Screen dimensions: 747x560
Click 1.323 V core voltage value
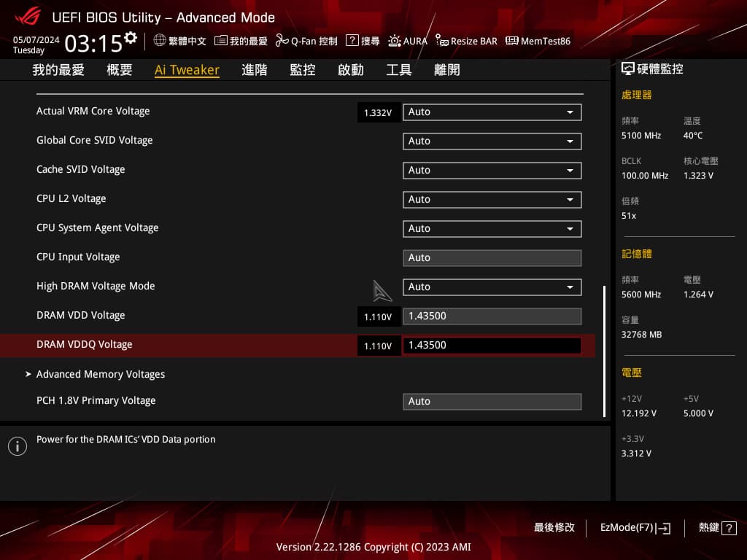pos(698,176)
